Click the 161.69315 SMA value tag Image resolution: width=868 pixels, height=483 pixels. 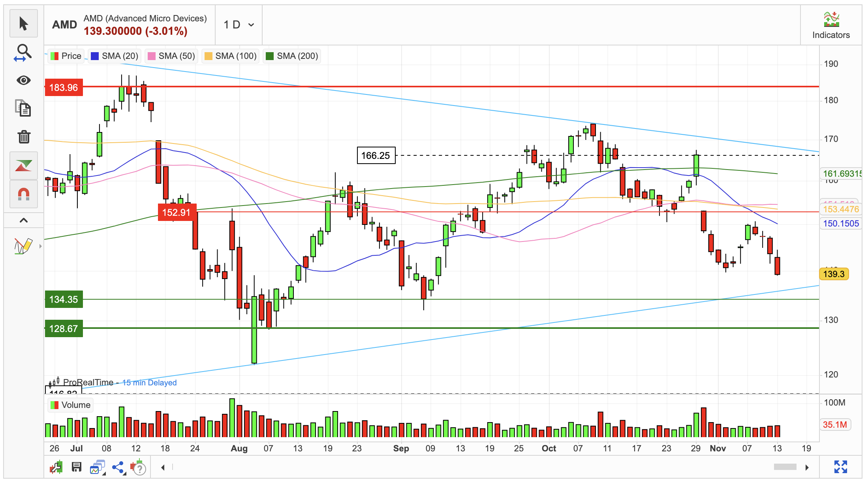(x=841, y=174)
